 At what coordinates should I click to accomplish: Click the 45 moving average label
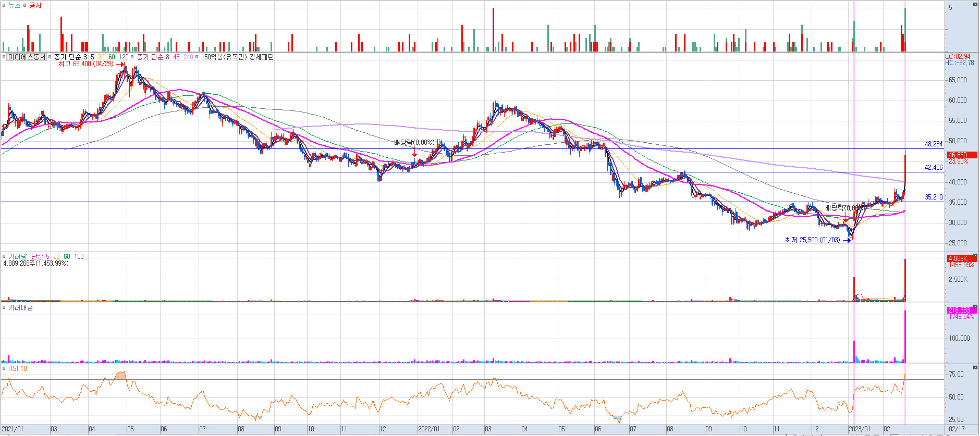(176, 57)
